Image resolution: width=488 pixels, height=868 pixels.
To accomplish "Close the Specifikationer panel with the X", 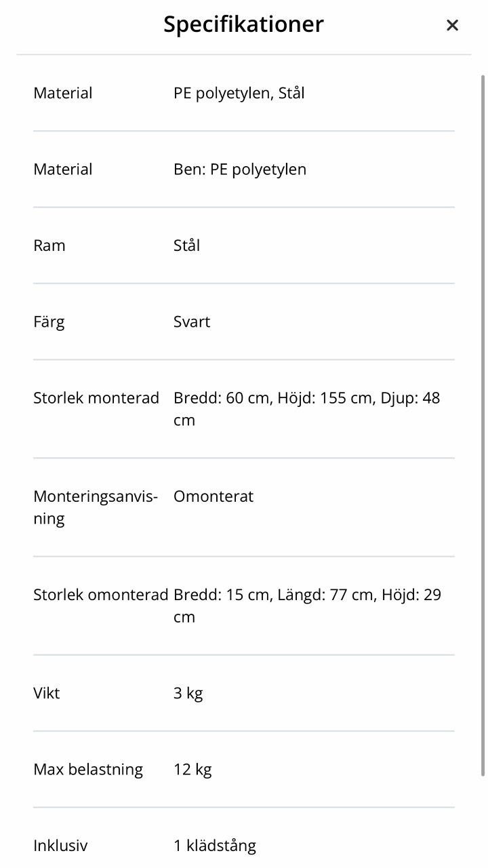I will pos(452,26).
